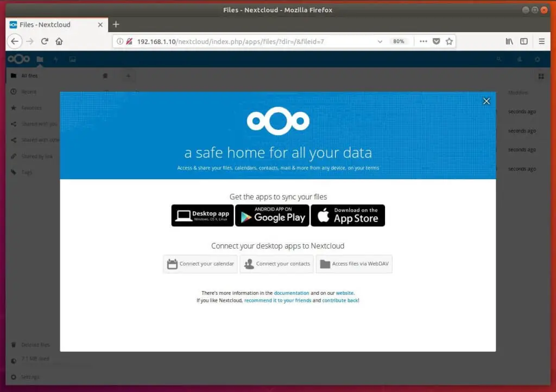The image size is (556, 392).
Task: Click Connect your contacts
Action: point(276,264)
